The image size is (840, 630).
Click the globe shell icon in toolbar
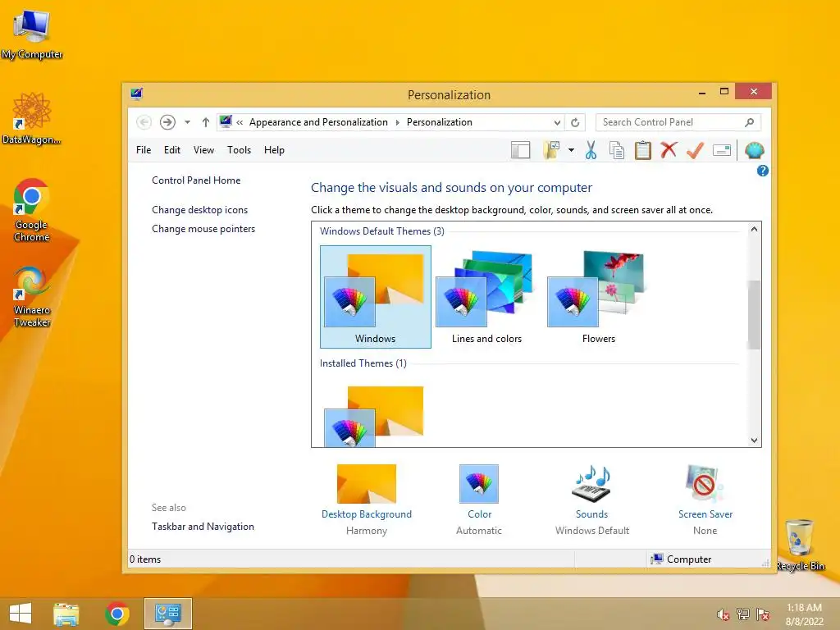755,151
